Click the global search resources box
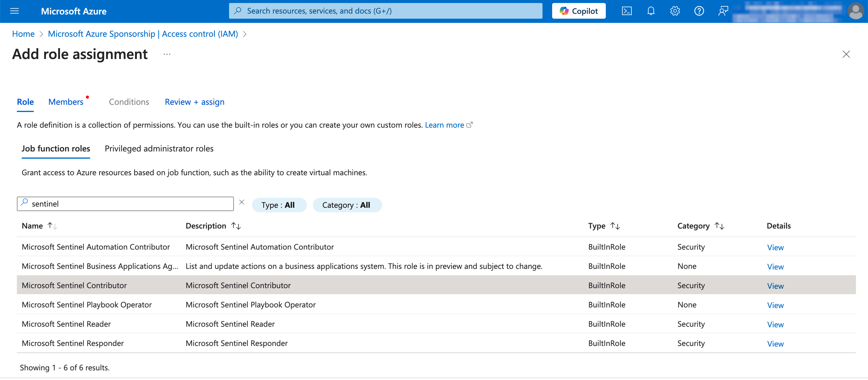The width and height of the screenshot is (868, 380). [x=385, y=11]
